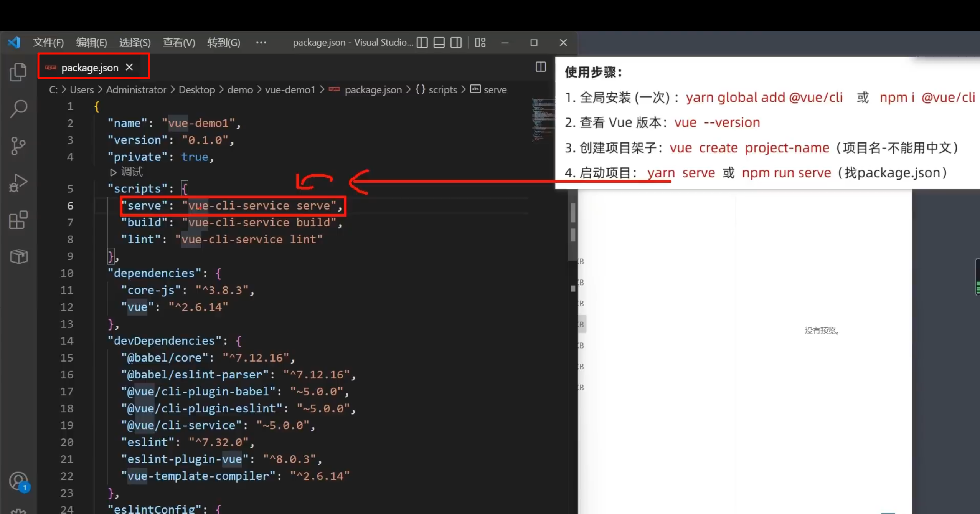Split the editor right
The width and height of the screenshot is (980, 514).
click(541, 67)
